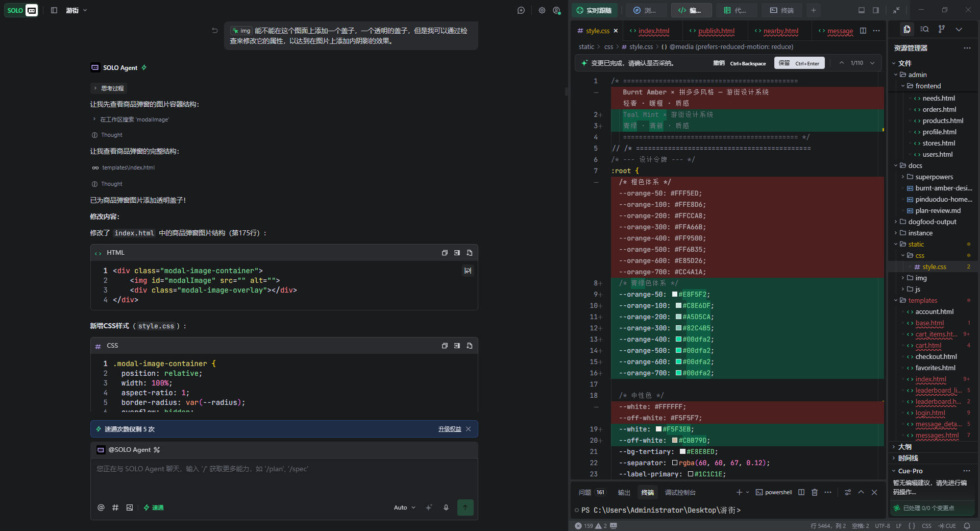This screenshot has width=980, height=531.
Task: Go to next change with down chevron
Action: pos(872,63)
